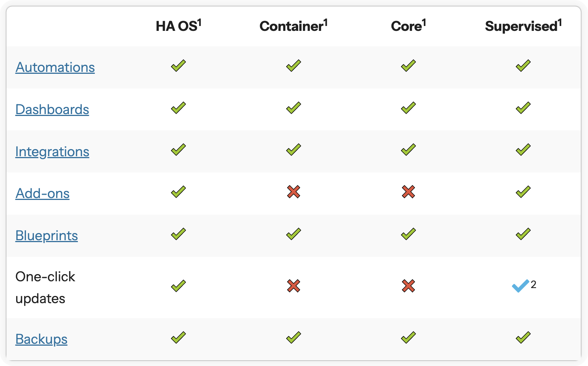Click the green check for Core Backups

(408, 337)
